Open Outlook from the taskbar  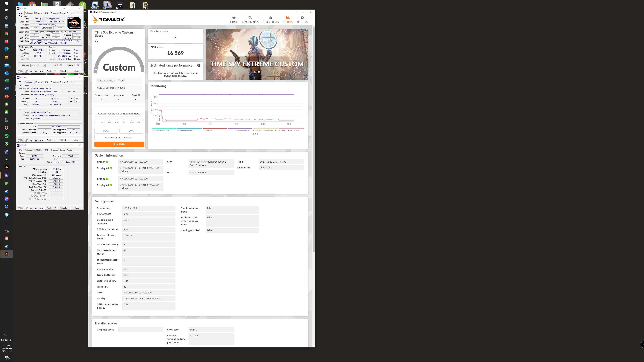pyautogui.click(x=7, y=73)
